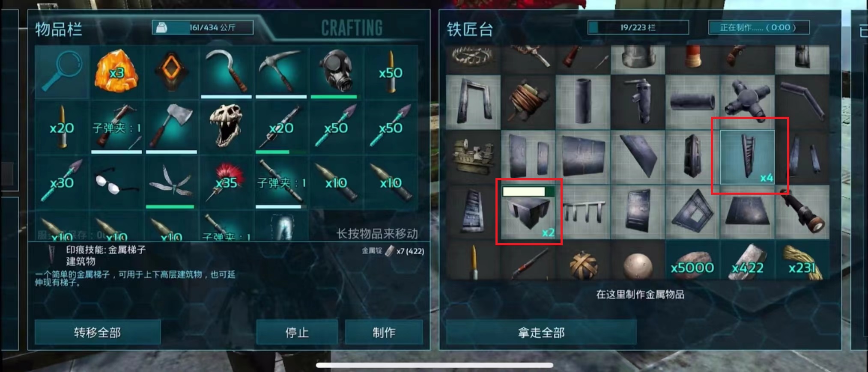Select the metal pickaxe in inventory
The width and height of the screenshot is (868, 372).
click(281, 73)
